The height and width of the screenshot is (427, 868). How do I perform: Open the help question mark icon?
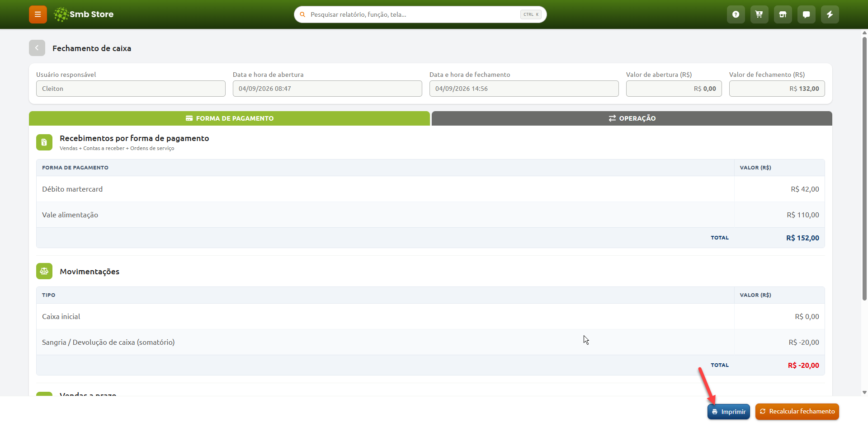pos(736,14)
